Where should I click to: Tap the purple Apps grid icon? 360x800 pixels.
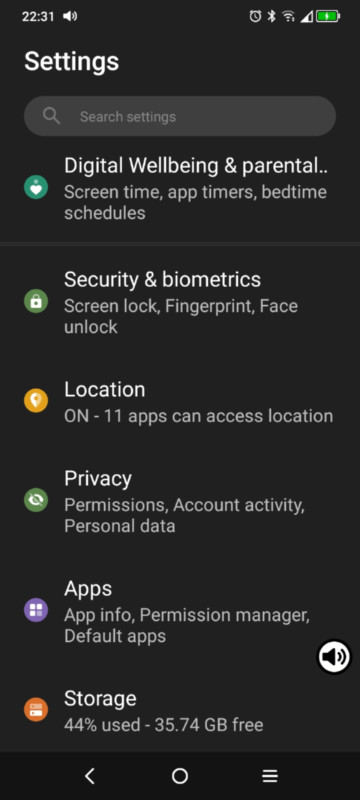click(36, 610)
